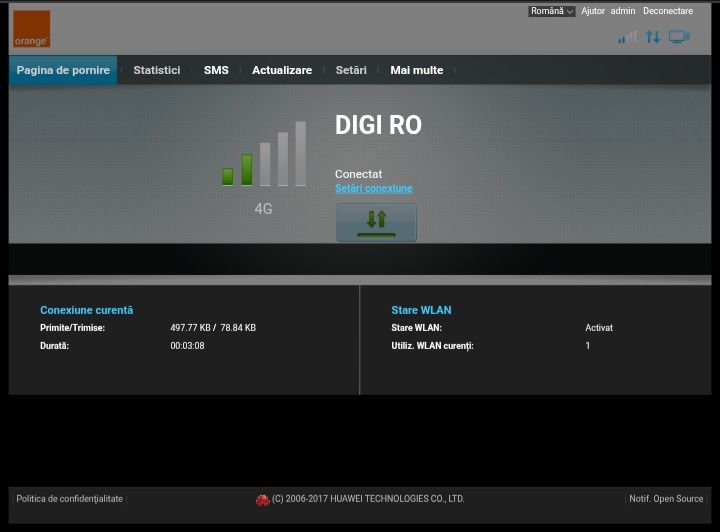Click the Orange logo

(32, 29)
